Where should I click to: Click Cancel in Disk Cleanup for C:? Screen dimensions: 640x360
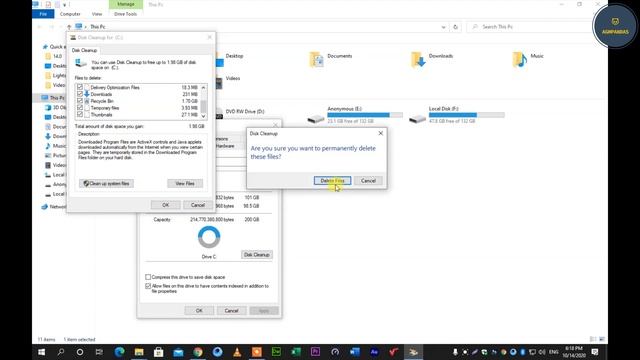[x=198, y=205]
